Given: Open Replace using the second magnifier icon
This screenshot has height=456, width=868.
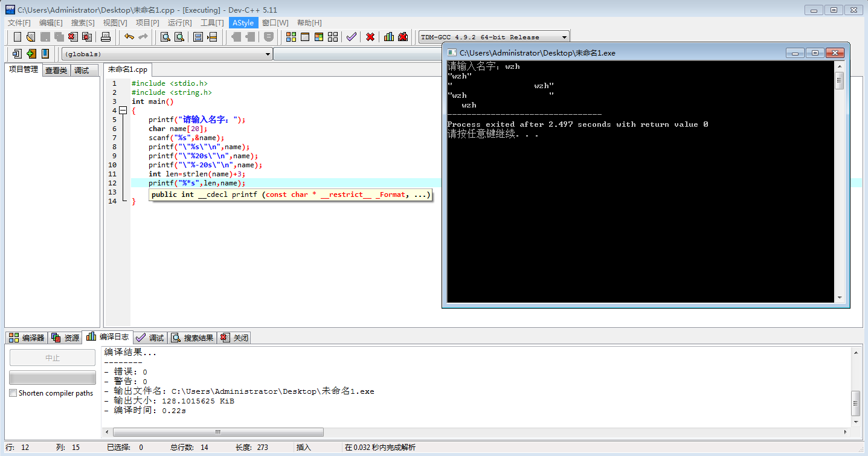Looking at the screenshot, I should pyautogui.click(x=179, y=37).
